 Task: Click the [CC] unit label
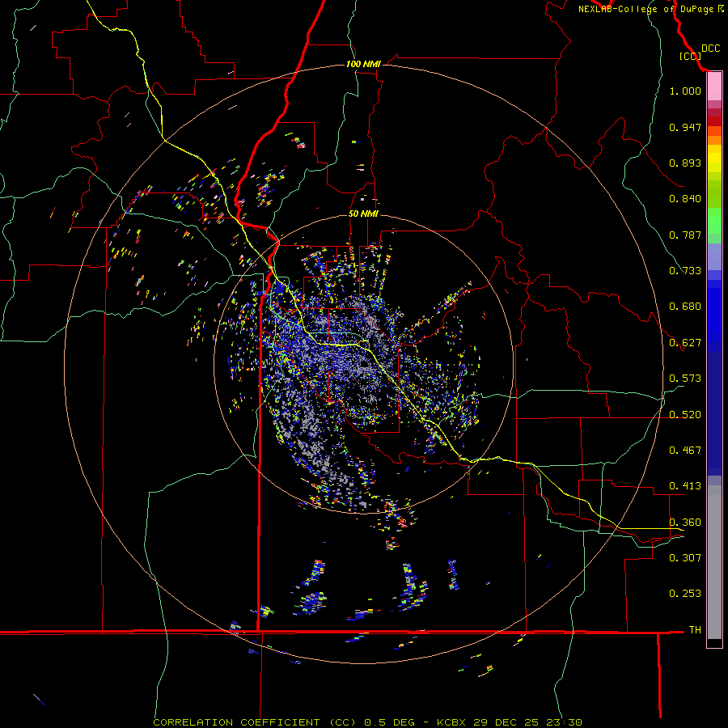point(690,56)
